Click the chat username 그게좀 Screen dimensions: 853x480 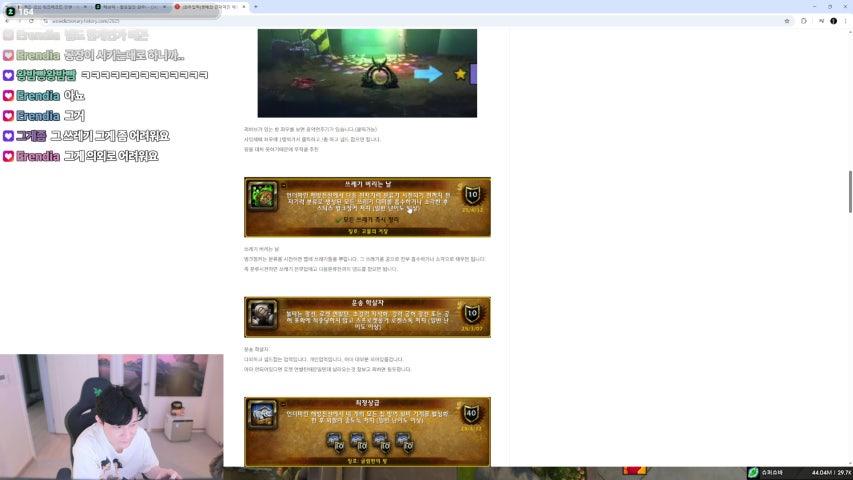[x=31, y=136]
